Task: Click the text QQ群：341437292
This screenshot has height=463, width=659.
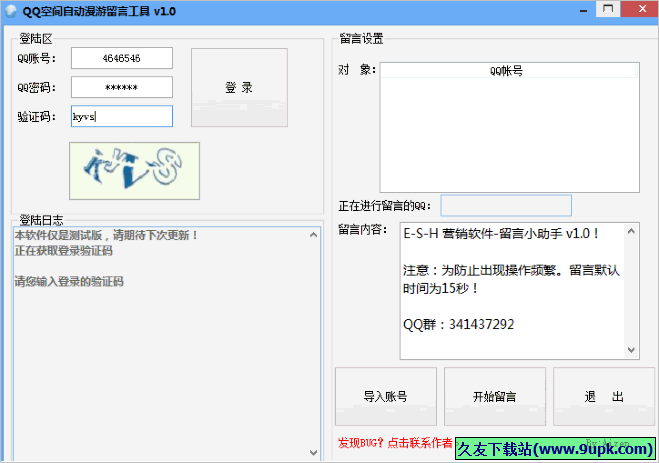Action: click(459, 324)
